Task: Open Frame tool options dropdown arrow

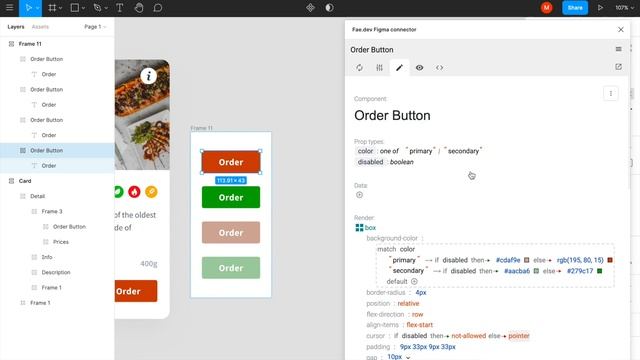Action: coord(60,8)
